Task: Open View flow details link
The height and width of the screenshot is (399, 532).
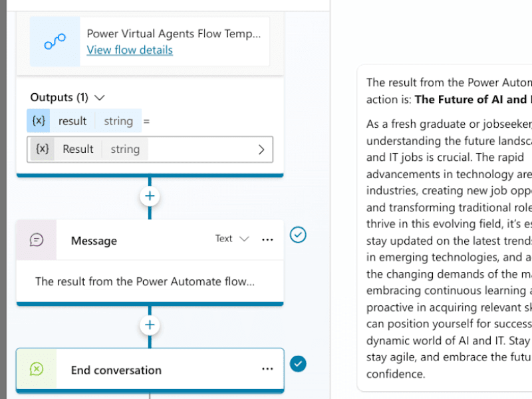Action: 130,50
